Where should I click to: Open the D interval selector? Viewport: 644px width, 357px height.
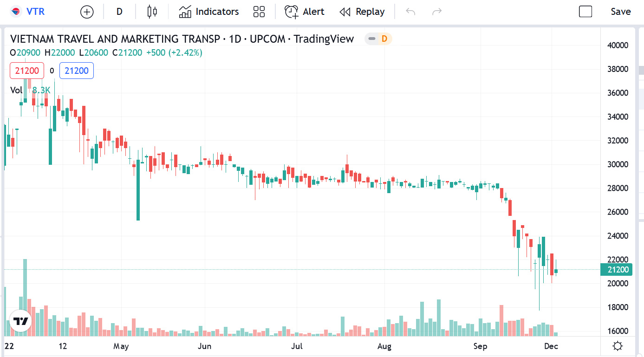119,12
